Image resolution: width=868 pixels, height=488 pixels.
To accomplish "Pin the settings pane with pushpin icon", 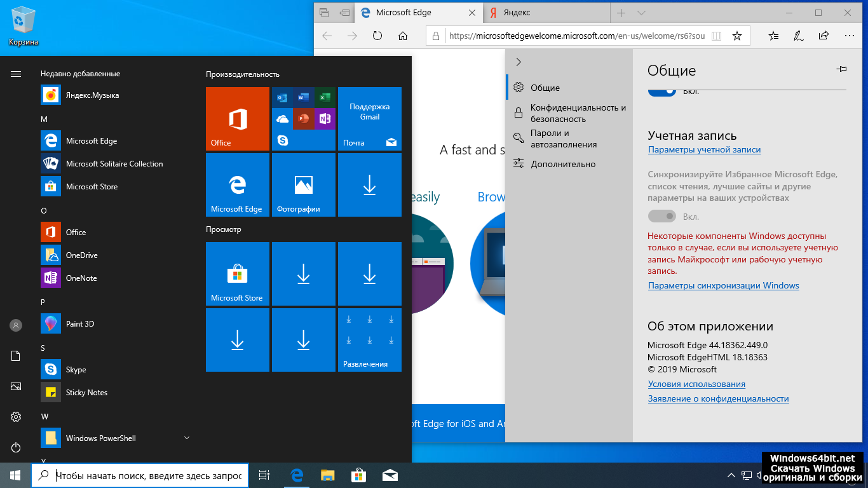I will (x=842, y=69).
